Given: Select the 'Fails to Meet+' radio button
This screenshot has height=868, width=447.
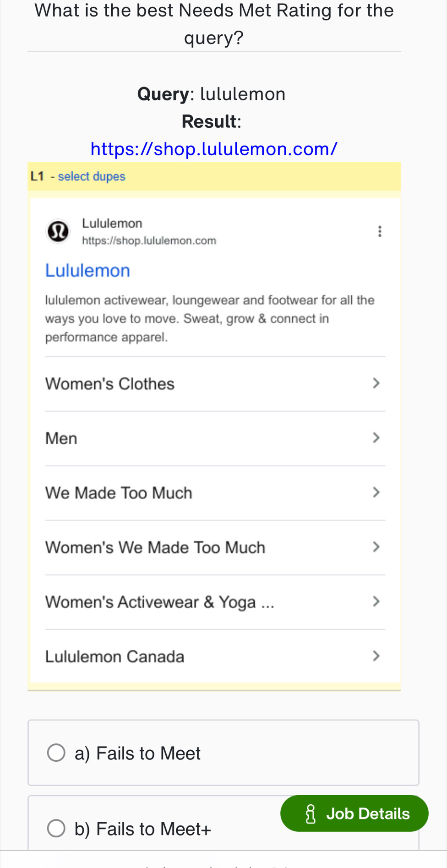Looking at the screenshot, I should [56, 828].
